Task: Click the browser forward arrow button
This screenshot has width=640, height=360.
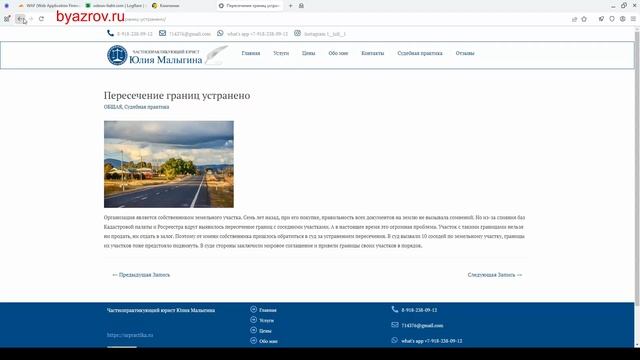Action: click(31, 19)
